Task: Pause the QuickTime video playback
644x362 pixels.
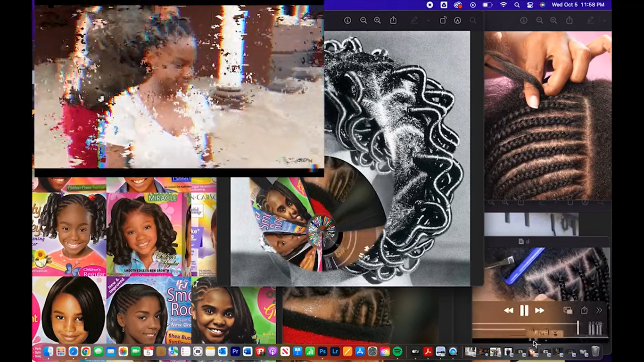Action: point(524,310)
